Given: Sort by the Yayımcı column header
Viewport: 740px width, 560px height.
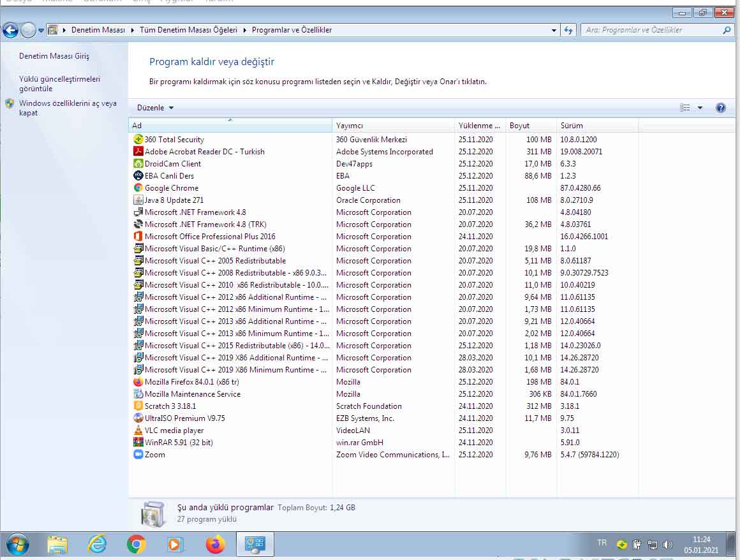Looking at the screenshot, I should 393,126.
